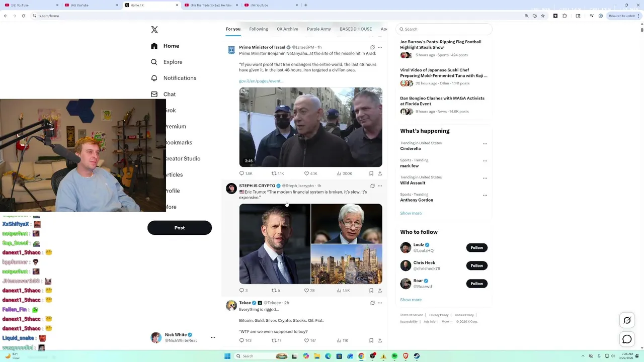Click the Chat envelope icon
The height and width of the screenshot is (362, 644).
coord(154,94)
